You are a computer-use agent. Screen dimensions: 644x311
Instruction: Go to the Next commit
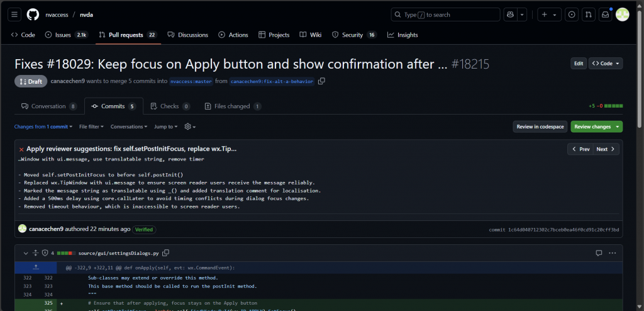coord(606,149)
